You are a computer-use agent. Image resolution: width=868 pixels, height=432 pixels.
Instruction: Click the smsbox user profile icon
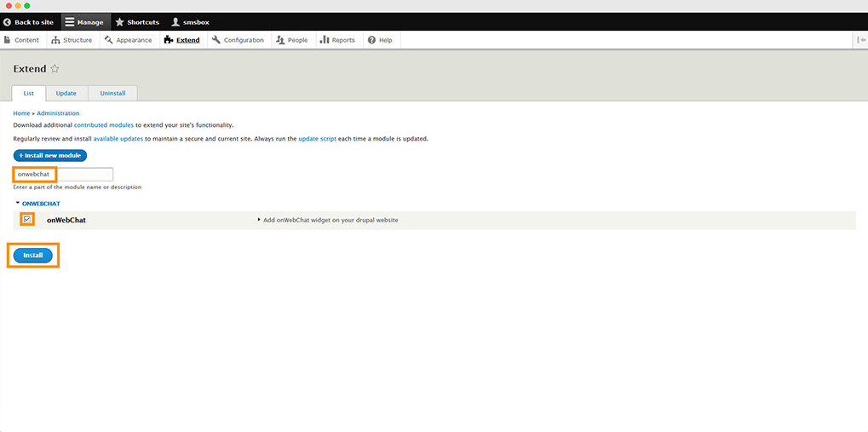point(175,22)
